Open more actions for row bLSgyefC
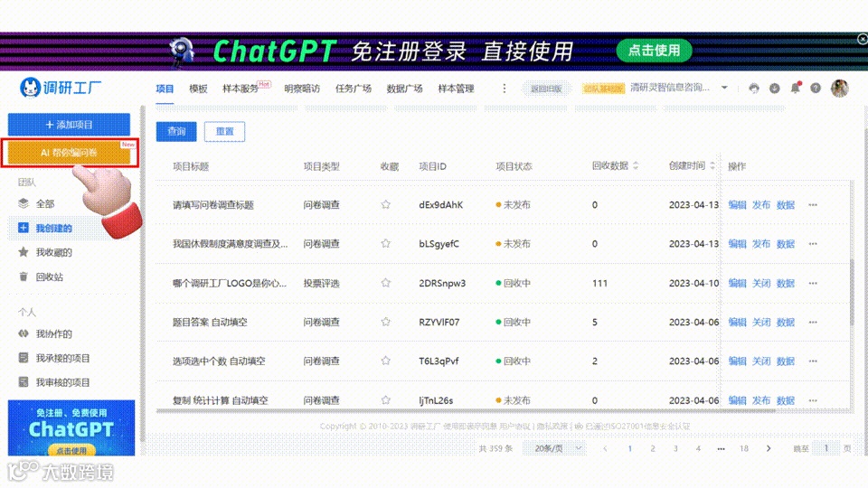The image size is (868, 488). click(813, 243)
